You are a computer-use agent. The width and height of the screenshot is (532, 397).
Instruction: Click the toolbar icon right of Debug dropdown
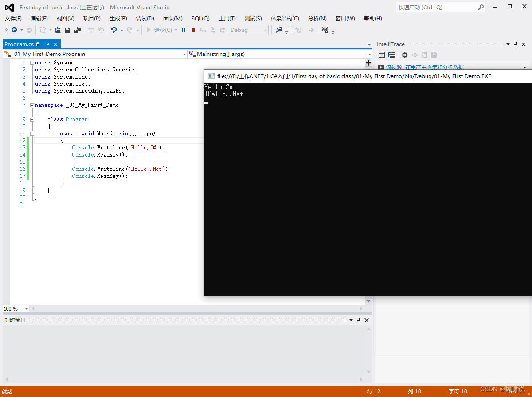click(x=279, y=30)
